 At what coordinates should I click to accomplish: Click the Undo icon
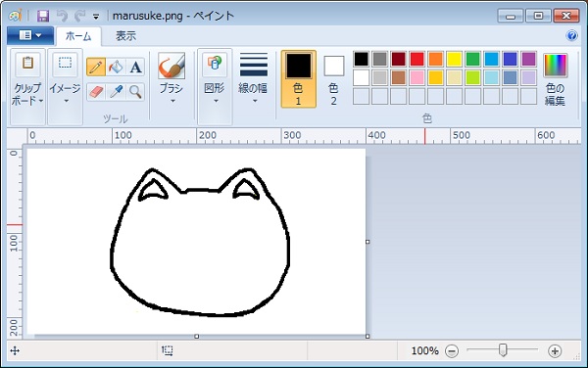[x=62, y=16]
